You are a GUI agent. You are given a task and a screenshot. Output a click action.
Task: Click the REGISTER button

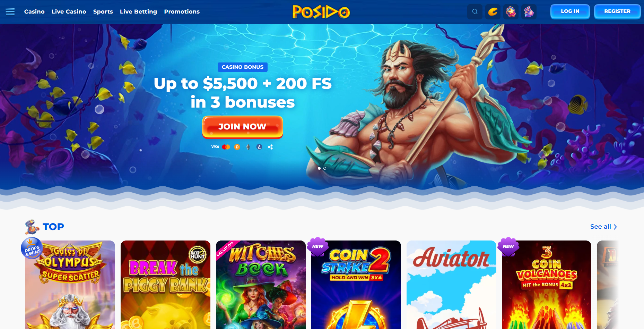point(617,11)
